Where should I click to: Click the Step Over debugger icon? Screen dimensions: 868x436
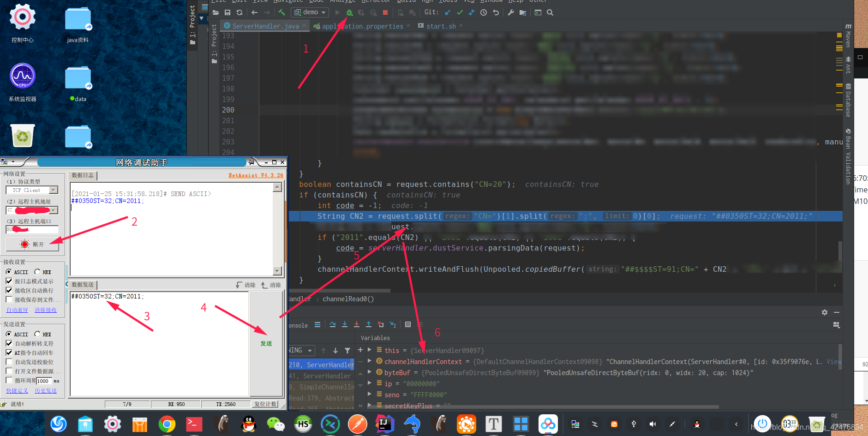(x=333, y=325)
